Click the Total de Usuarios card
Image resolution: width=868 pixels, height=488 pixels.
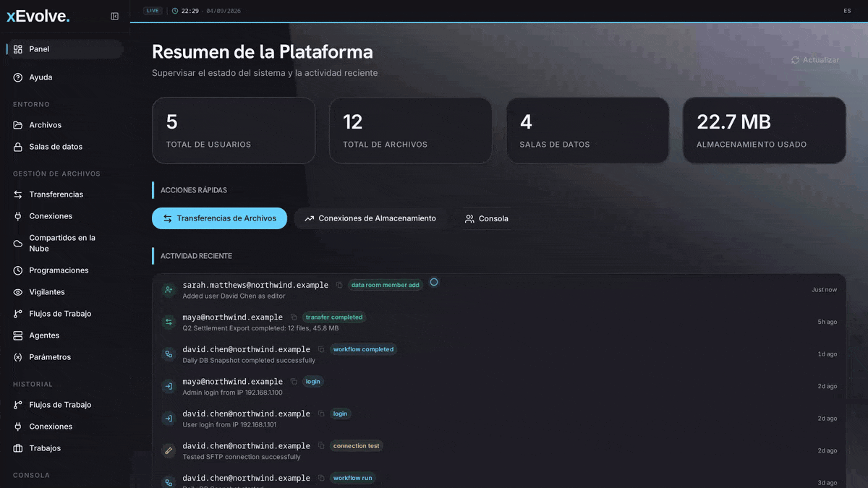pyautogui.click(x=234, y=130)
